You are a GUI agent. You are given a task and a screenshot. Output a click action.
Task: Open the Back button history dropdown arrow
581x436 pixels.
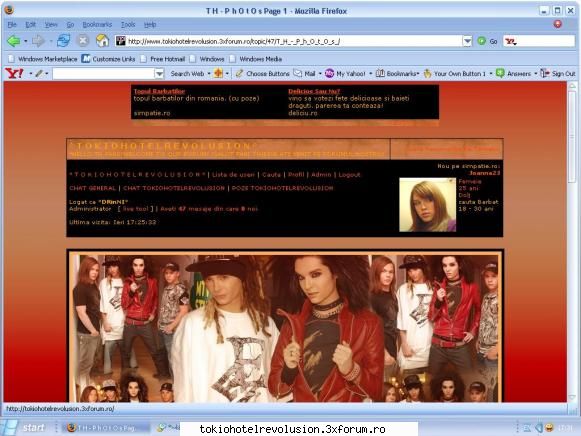[26, 41]
